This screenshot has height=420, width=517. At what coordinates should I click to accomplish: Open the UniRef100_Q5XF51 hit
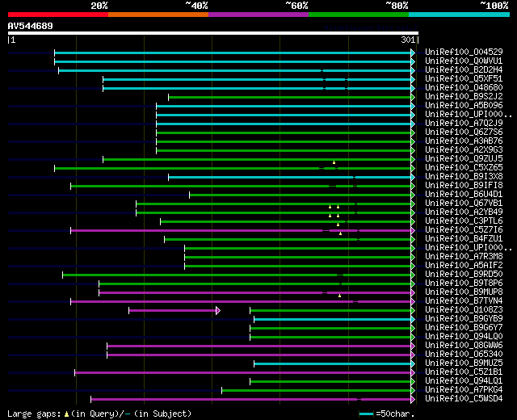(x=464, y=78)
